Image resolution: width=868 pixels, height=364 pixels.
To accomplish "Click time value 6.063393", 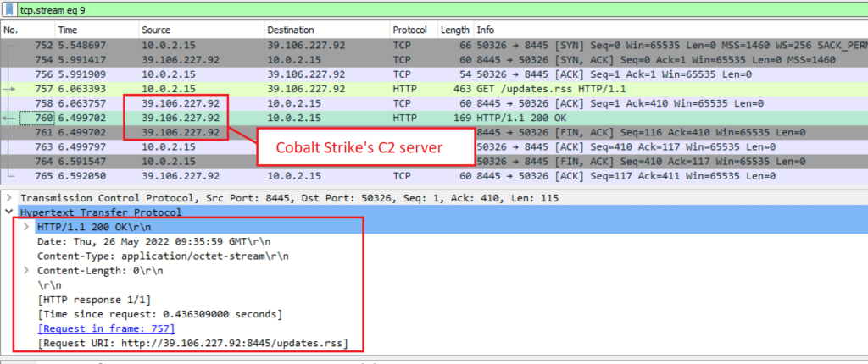I will 82,89.
